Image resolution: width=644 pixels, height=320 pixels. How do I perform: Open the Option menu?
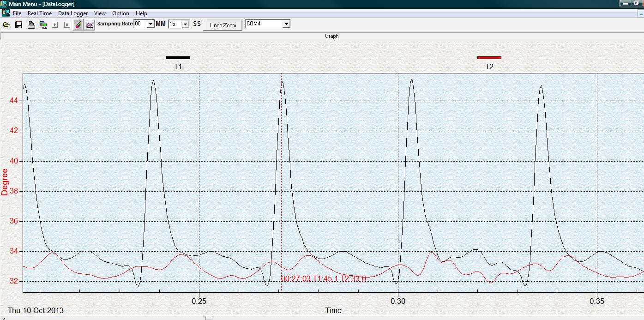[x=121, y=13]
